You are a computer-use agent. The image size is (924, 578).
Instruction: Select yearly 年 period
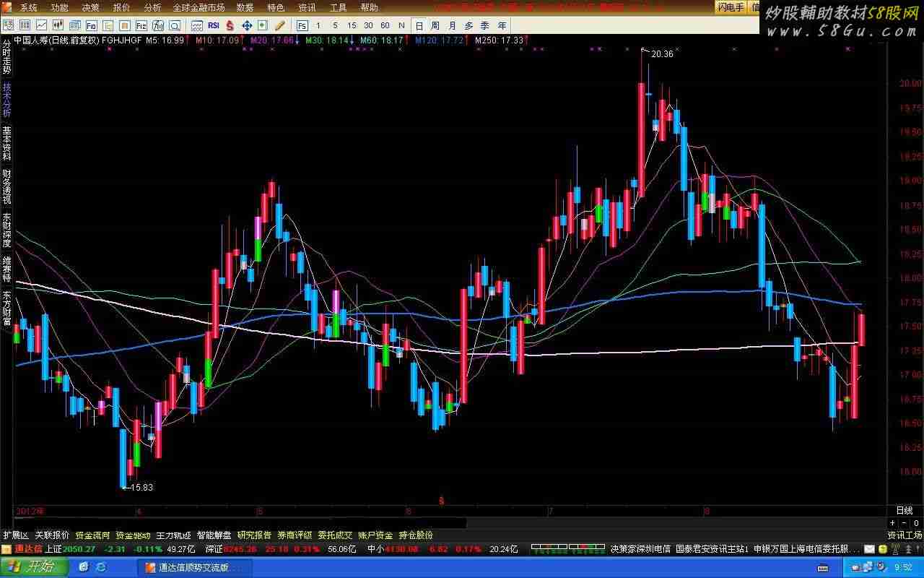tap(502, 25)
